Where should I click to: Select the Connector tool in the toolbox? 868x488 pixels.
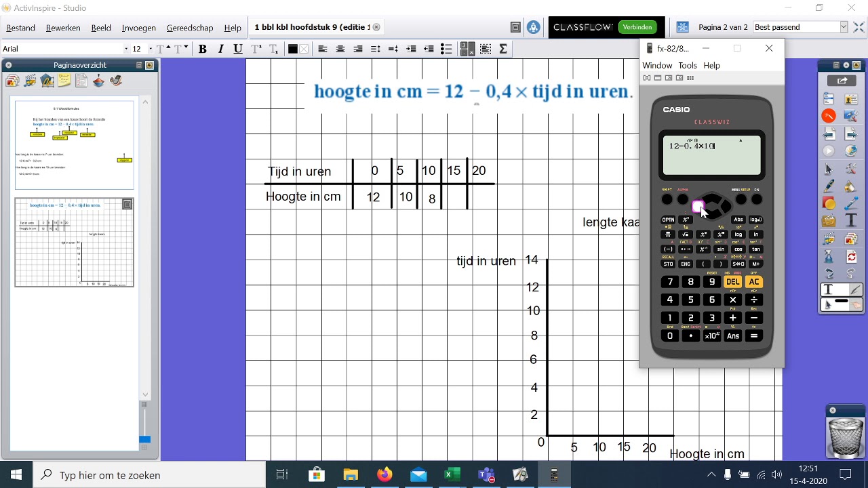point(851,203)
